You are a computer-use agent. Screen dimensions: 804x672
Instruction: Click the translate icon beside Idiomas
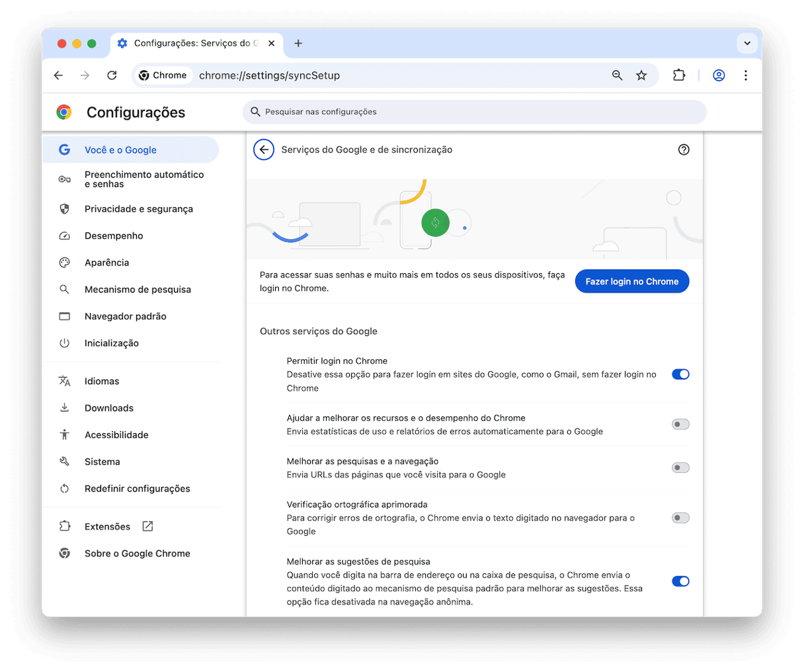(64, 381)
